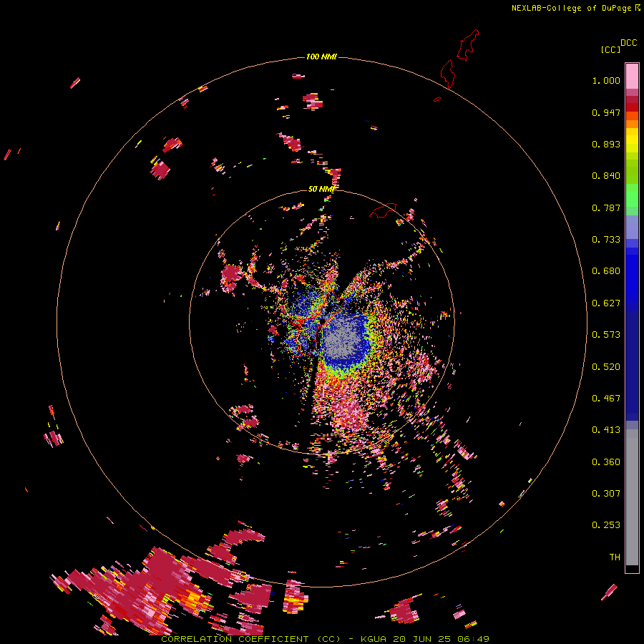
Task: Click the 0.733 legend value
Action: click(x=606, y=240)
